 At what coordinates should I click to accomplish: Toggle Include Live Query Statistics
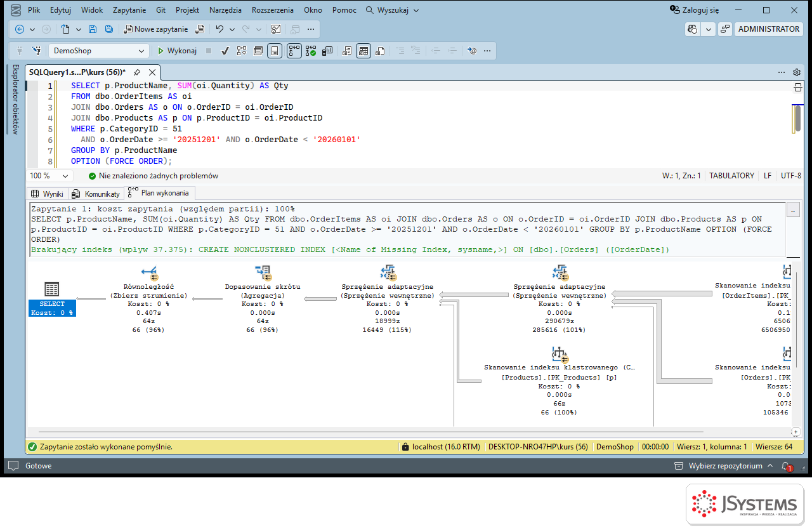coord(311,51)
